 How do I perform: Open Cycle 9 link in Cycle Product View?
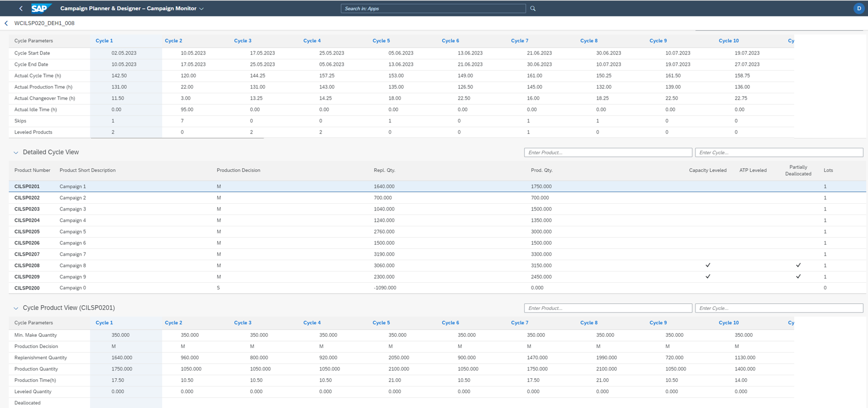click(x=658, y=323)
